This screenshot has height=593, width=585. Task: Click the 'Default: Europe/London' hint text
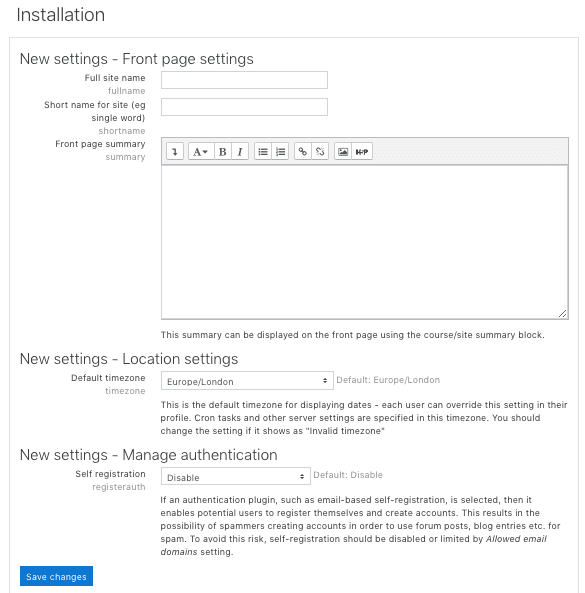click(388, 380)
